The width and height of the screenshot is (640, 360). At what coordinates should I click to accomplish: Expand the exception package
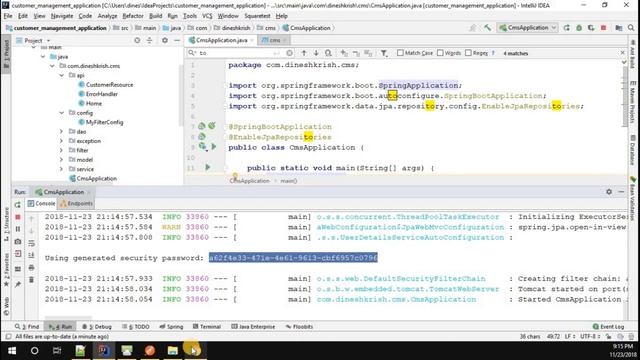click(62, 141)
